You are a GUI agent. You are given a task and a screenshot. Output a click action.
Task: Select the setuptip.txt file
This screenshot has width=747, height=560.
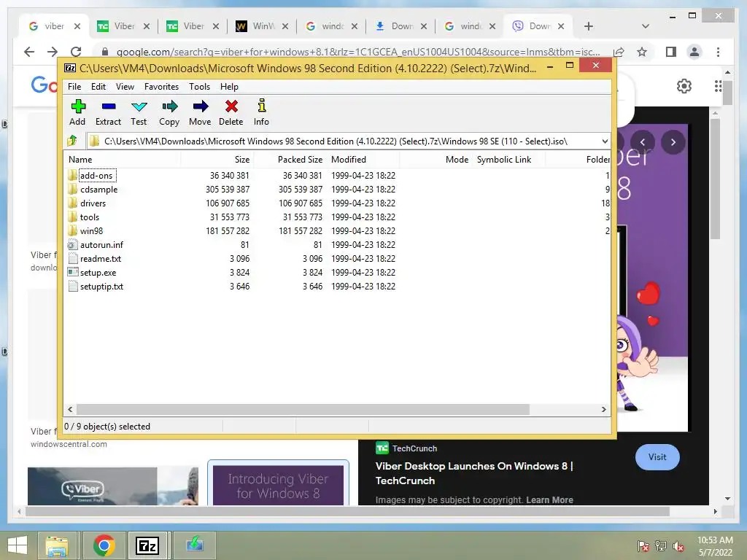click(x=101, y=286)
